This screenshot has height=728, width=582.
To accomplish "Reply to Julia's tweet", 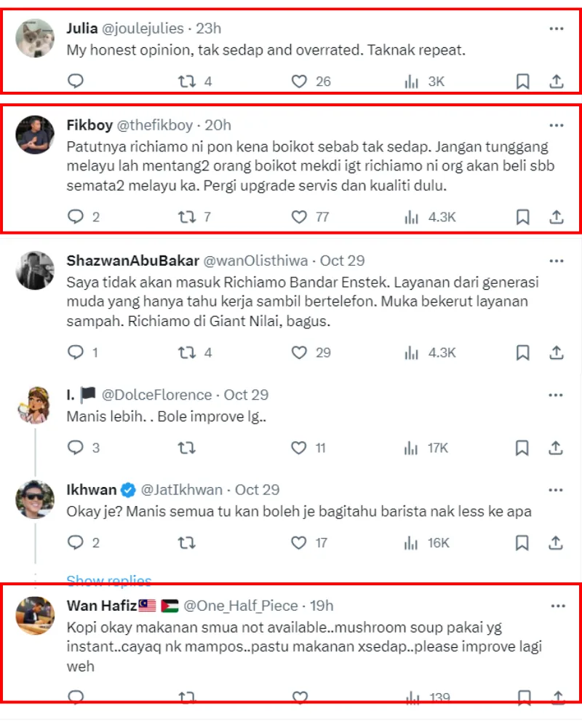I will click(76, 82).
